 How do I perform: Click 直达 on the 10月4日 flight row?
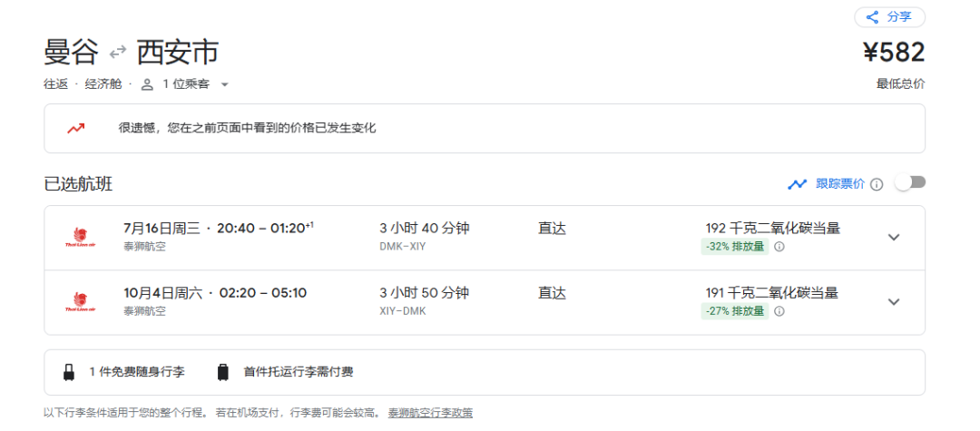[x=552, y=292]
